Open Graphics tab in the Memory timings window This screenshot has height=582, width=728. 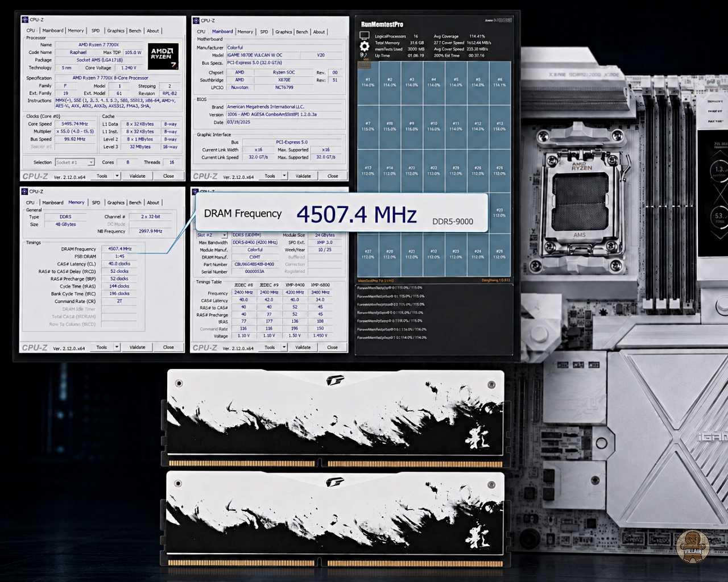pos(115,202)
